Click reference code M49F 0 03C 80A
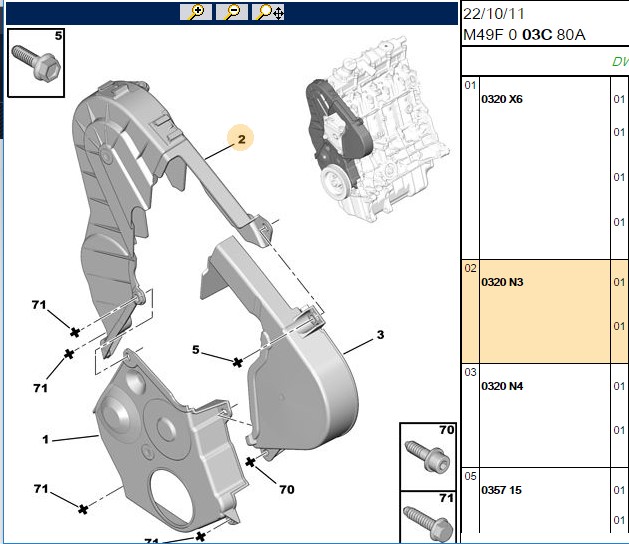Screen dimensions: 629x544 click(524, 35)
